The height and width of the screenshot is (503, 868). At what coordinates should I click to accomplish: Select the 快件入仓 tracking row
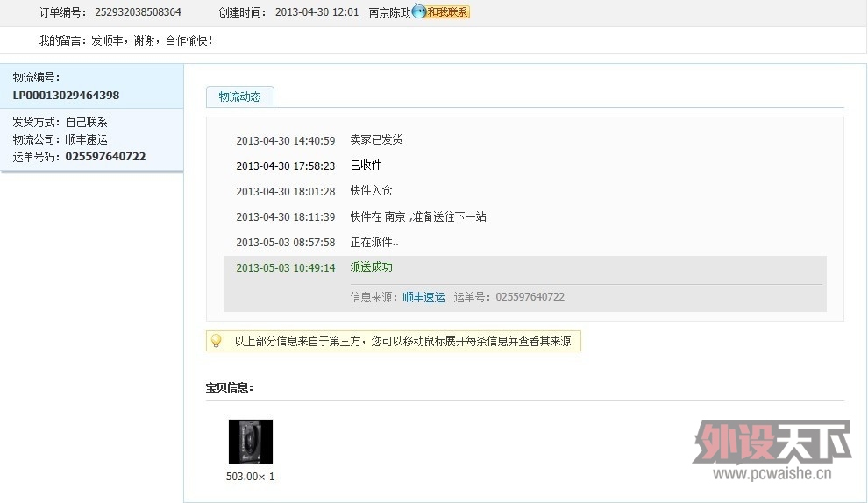(x=525, y=191)
